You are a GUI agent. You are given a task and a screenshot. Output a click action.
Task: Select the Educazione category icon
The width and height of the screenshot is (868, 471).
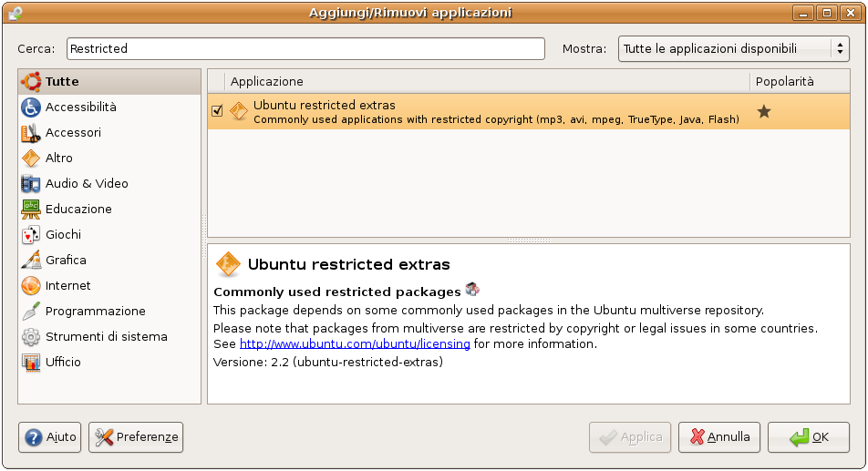(31, 210)
